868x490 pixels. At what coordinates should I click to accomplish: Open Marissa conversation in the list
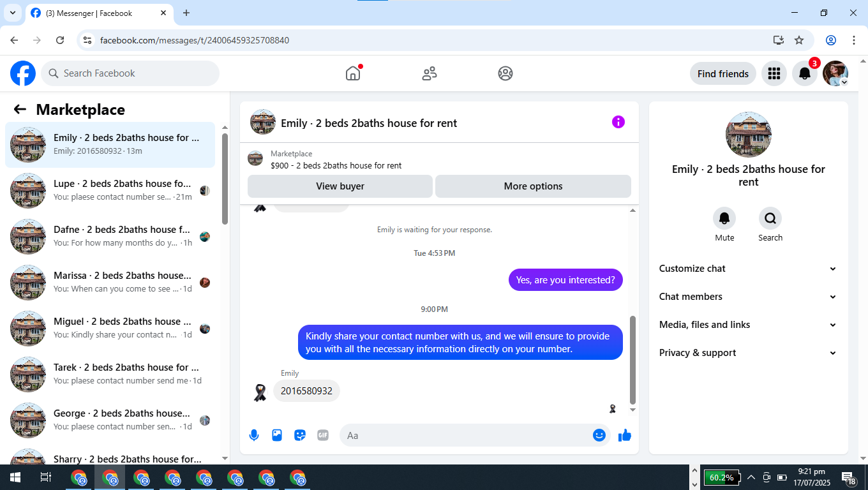click(x=110, y=283)
